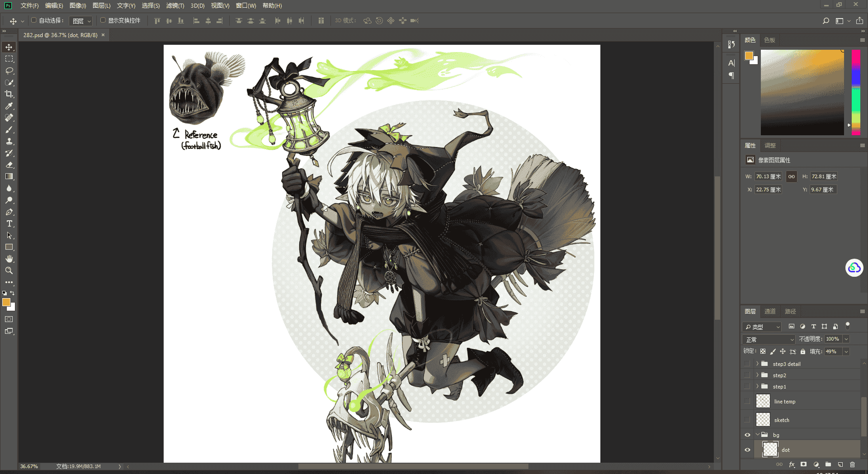Image resolution: width=868 pixels, height=474 pixels.
Task: Open the fill percentage dropdown arrow
Action: click(846, 351)
